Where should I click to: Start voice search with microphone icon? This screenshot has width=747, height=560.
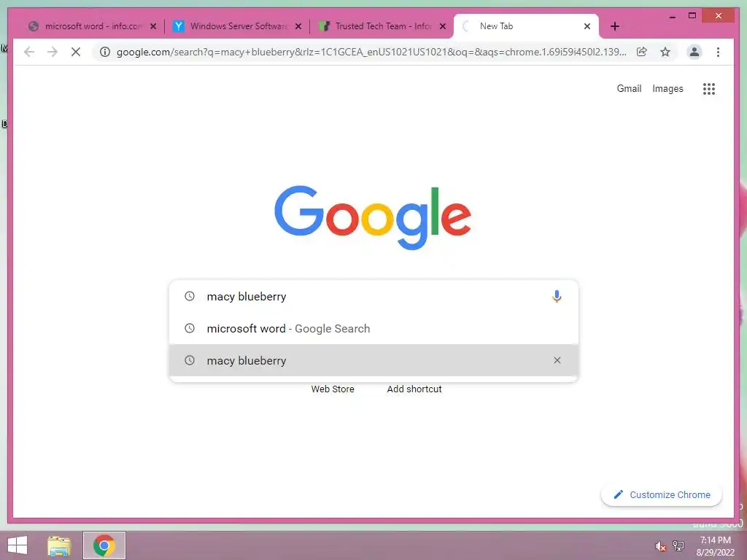557,296
